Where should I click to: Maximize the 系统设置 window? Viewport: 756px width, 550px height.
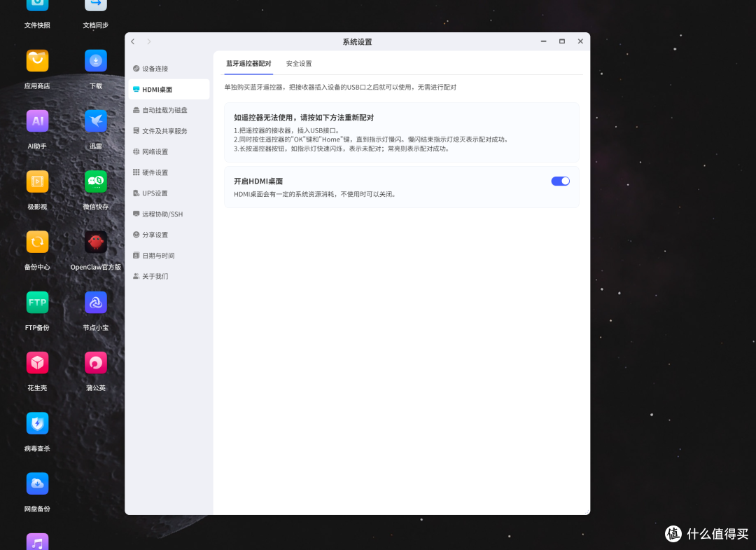[x=561, y=41]
